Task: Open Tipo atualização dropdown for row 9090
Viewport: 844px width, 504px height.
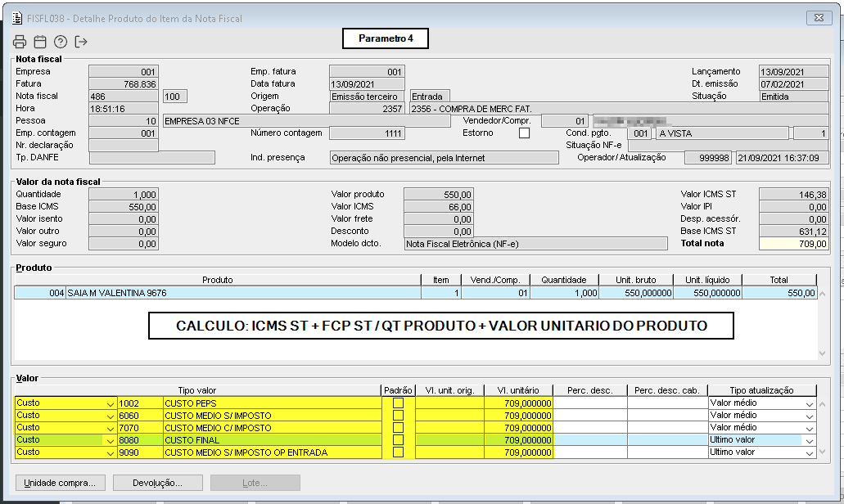Action: coord(809,453)
